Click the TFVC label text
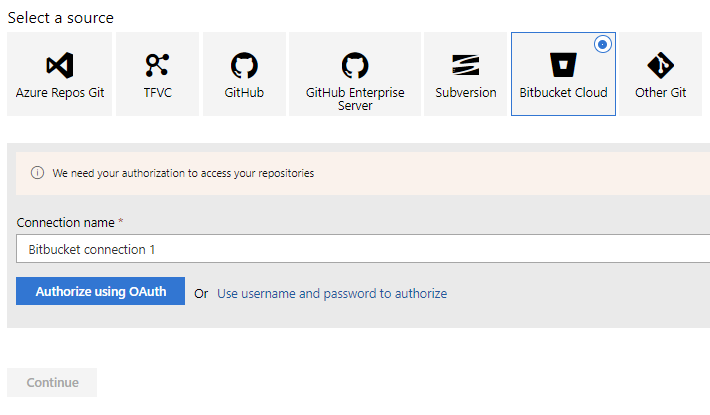This screenshot has height=415, width=710. 157,93
